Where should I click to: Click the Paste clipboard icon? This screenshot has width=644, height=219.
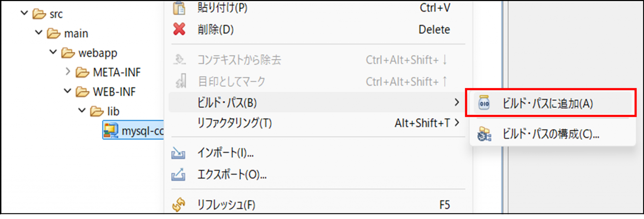pyautogui.click(x=179, y=8)
